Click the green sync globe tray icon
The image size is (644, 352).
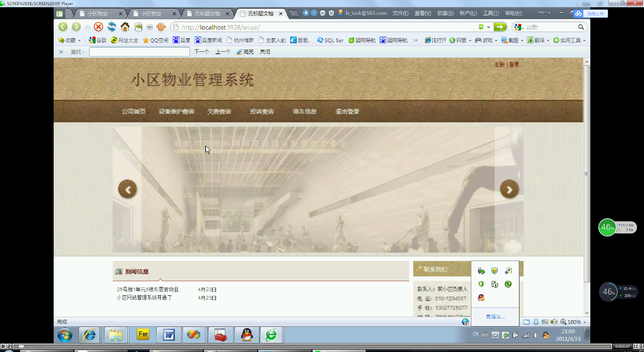point(508,284)
